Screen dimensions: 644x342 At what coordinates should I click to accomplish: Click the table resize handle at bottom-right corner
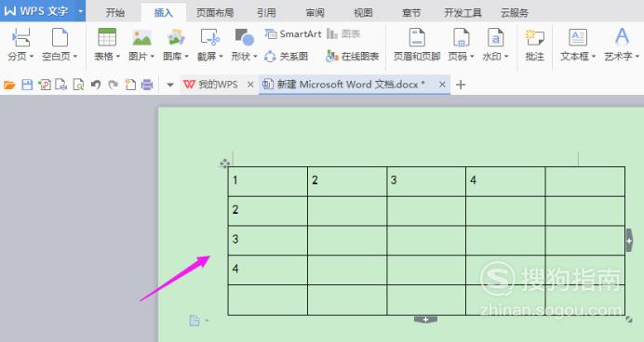coord(629,320)
